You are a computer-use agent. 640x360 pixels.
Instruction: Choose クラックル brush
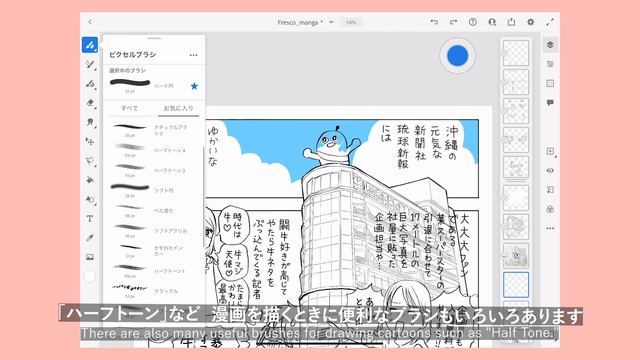153,291
